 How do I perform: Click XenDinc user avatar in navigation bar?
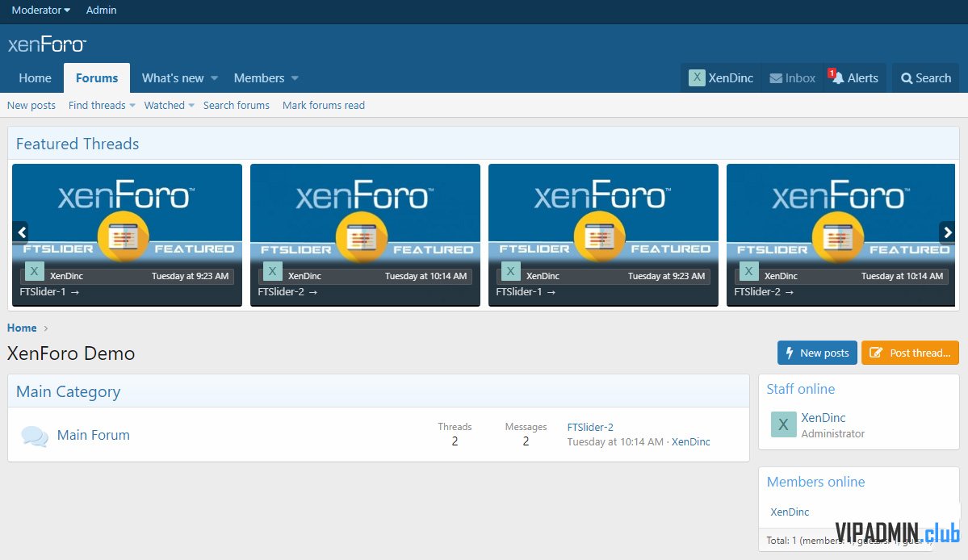click(697, 78)
